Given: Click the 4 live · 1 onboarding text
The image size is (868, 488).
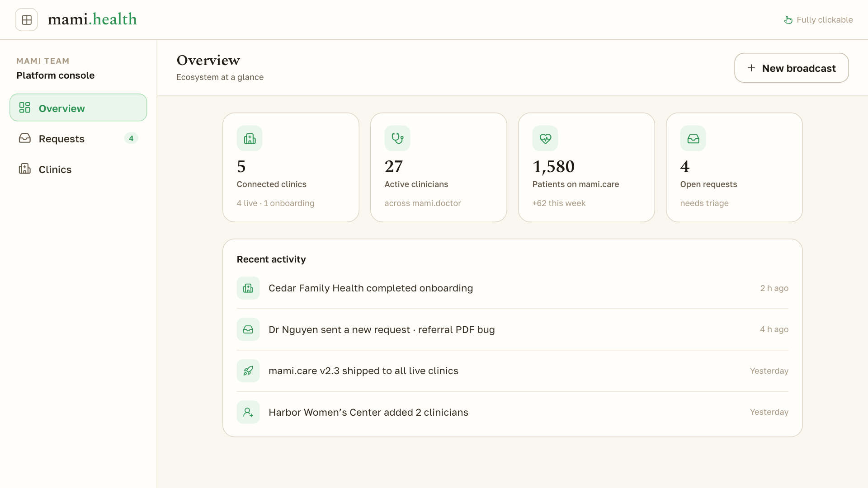Looking at the screenshot, I should [x=276, y=203].
